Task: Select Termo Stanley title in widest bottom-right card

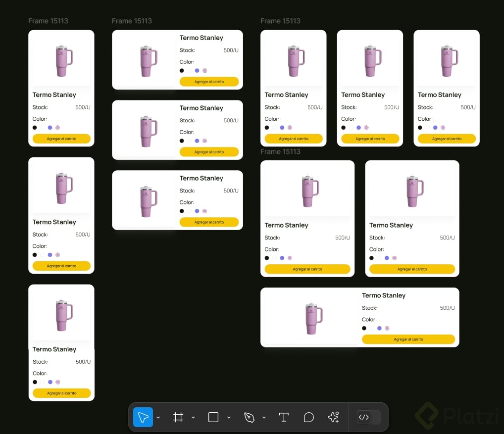Action: 384,295
